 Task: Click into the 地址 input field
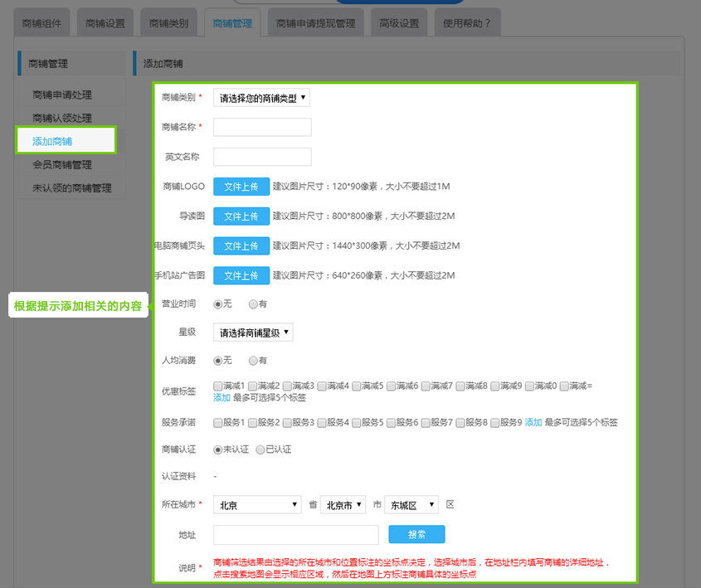pos(295,535)
